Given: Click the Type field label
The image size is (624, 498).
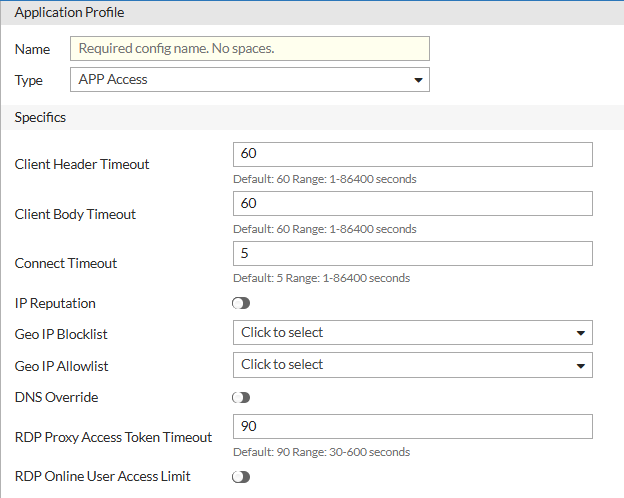Looking at the screenshot, I should pyautogui.click(x=29, y=80).
